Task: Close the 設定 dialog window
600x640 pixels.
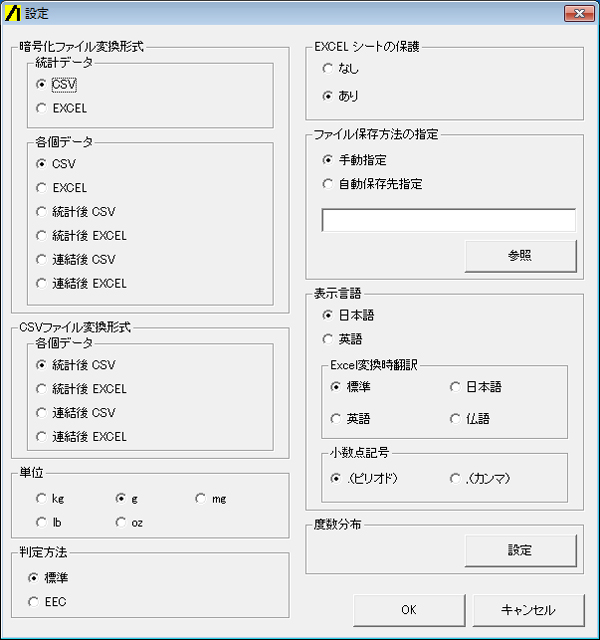Action: coord(579,13)
